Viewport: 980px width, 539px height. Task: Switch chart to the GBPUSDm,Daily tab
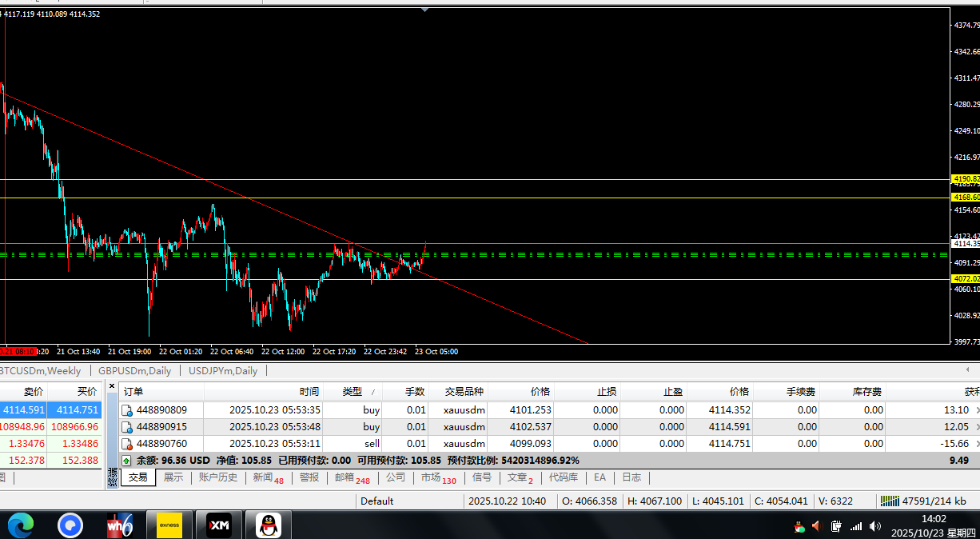pos(134,371)
